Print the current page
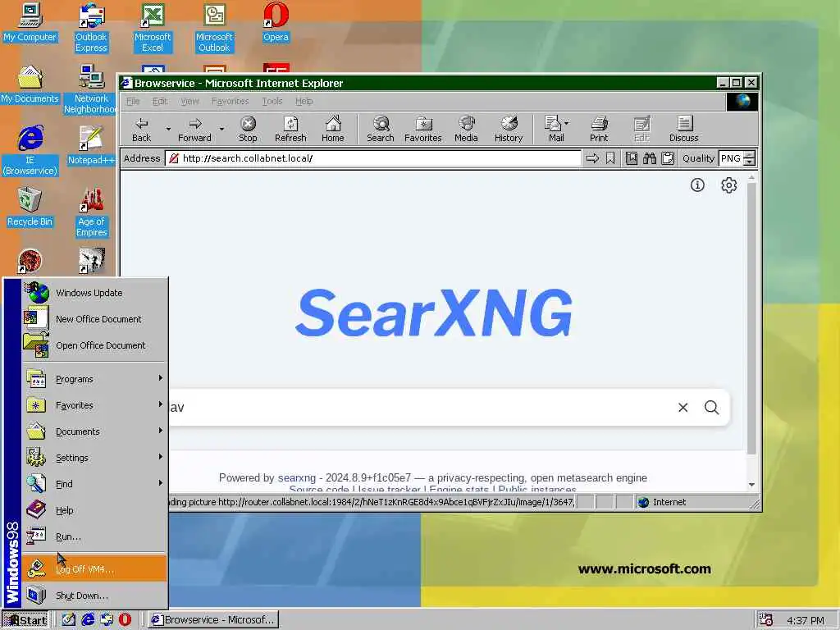This screenshot has height=630, width=840. (x=599, y=130)
